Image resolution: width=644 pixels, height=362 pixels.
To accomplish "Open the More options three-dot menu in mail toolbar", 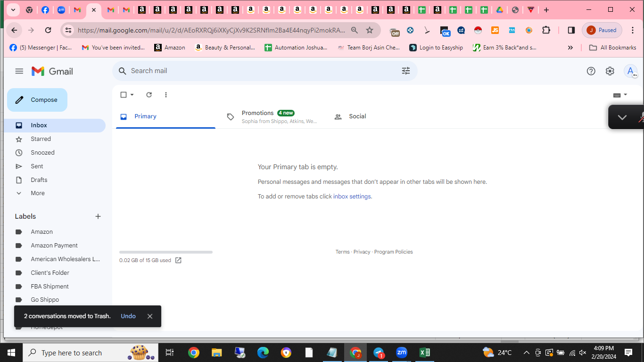I will tap(165, 95).
